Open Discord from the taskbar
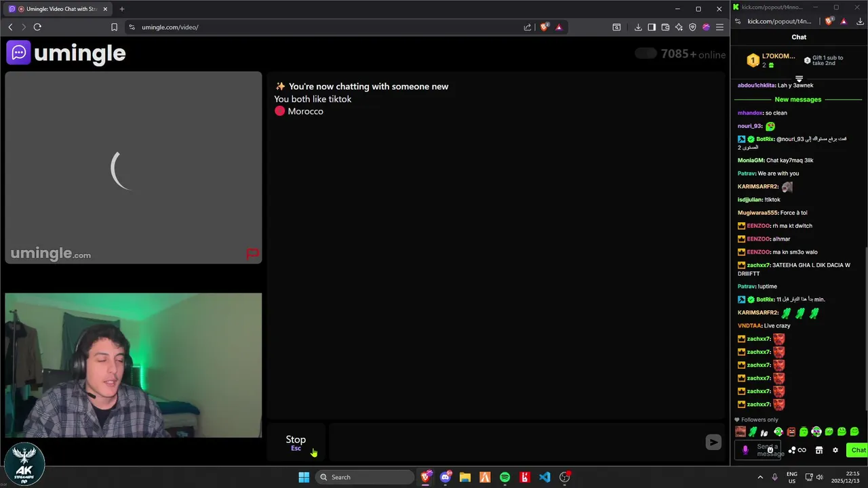868x488 pixels. [445, 477]
